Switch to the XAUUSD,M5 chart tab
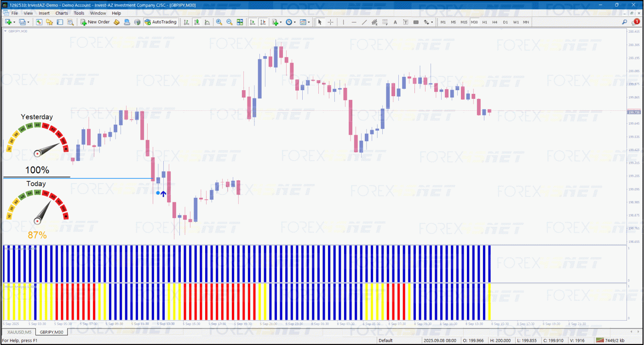This screenshot has height=345, width=644. (19, 332)
